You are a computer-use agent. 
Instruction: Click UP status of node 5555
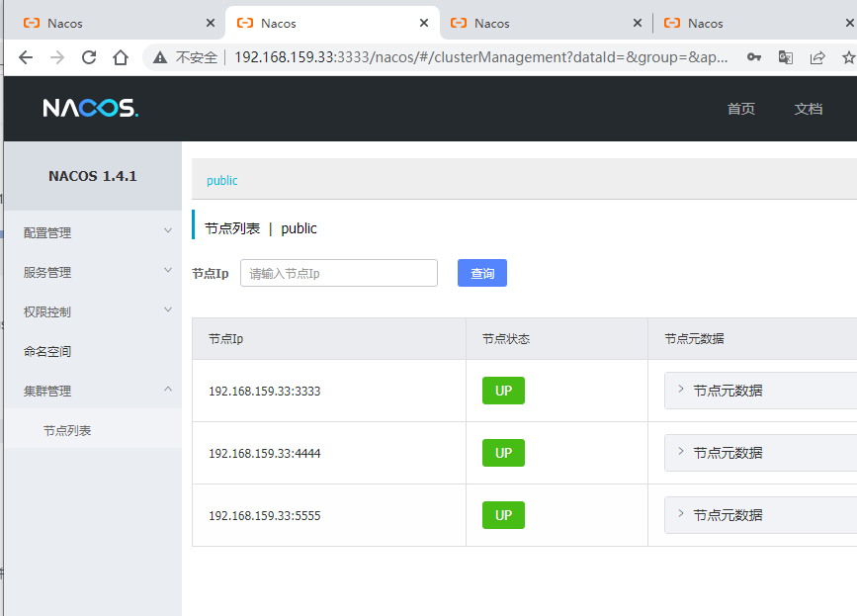pos(503,515)
